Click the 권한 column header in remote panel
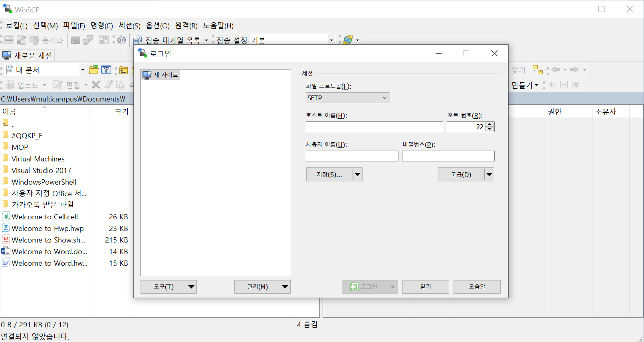 569,112
